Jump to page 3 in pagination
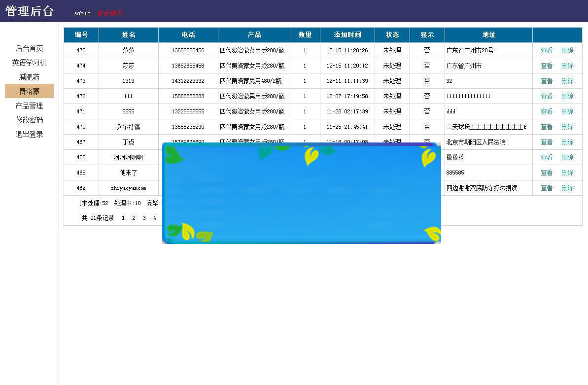The width and height of the screenshot is (588, 385). click(143, 217)
